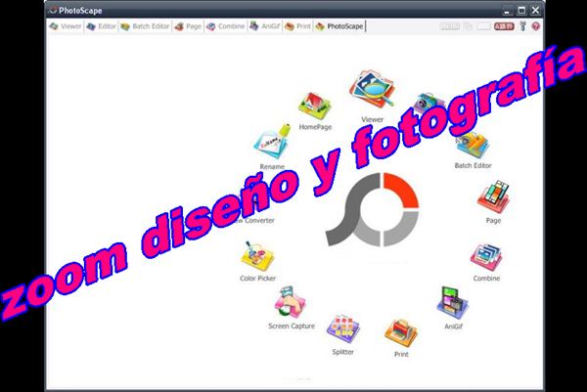
Task: Click the red language badge in the toolbar
Action: pyautogui.click(x=504, y=26)
